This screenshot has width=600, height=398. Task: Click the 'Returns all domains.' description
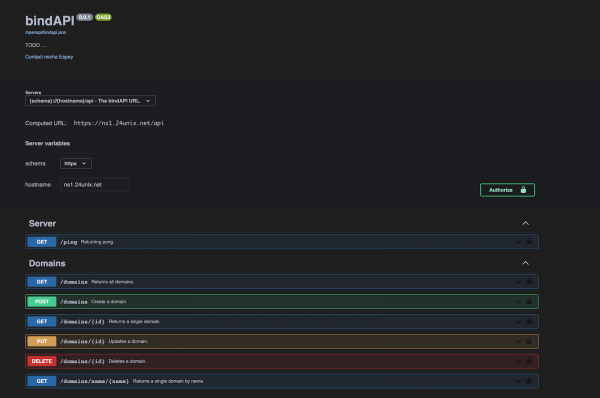(112, 282)
